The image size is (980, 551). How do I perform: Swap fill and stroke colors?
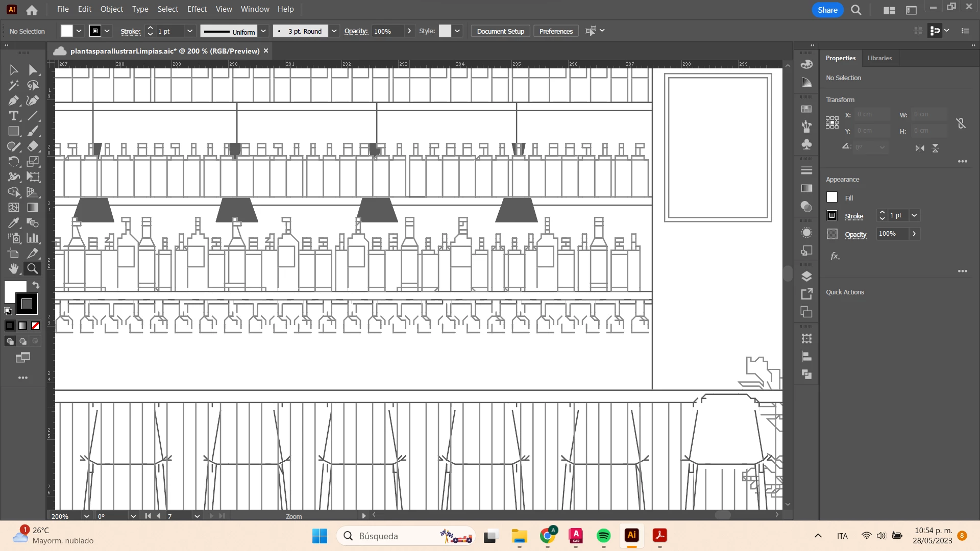pos(36,285)
